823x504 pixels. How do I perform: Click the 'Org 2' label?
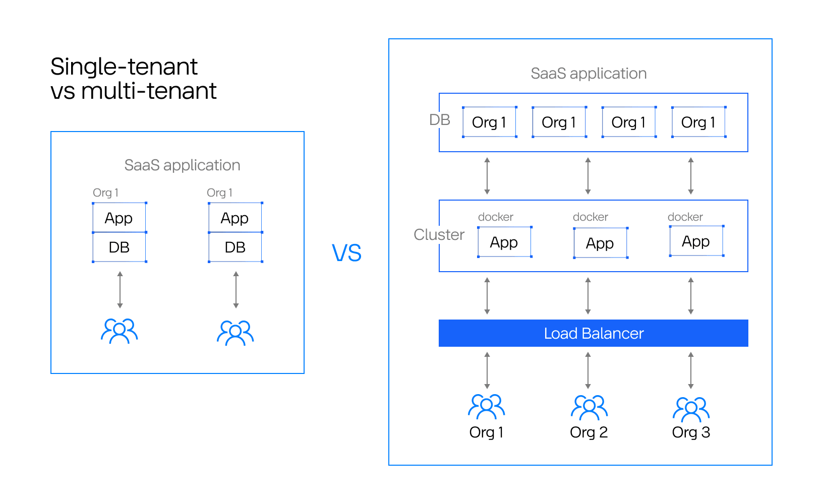589,432
